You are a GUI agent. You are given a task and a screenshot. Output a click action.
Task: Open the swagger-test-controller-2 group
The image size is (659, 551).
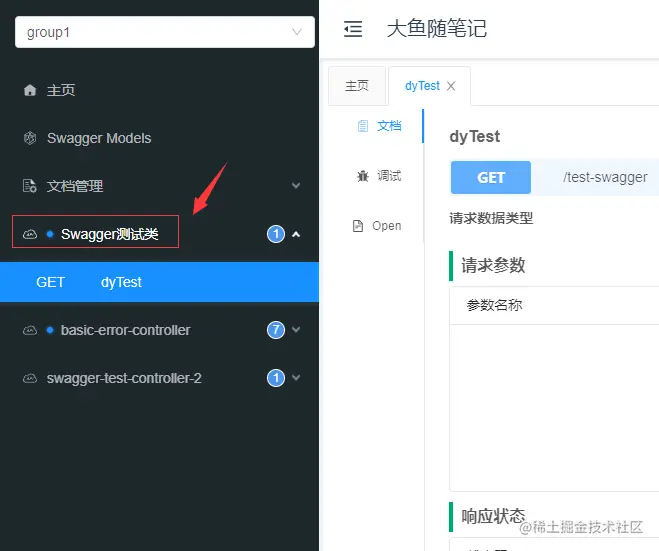click(x=124, y=378)
